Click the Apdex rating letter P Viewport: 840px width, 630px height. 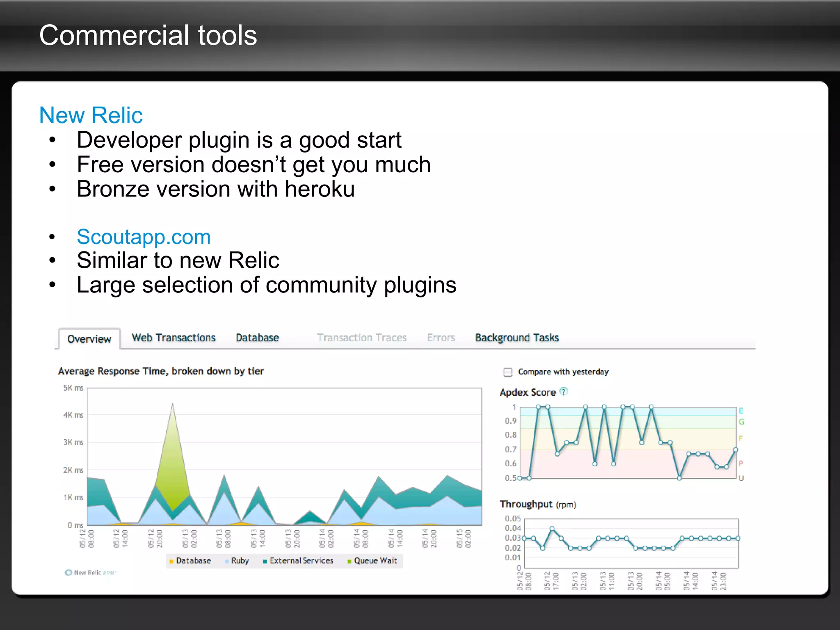click(x=741, y=463)
